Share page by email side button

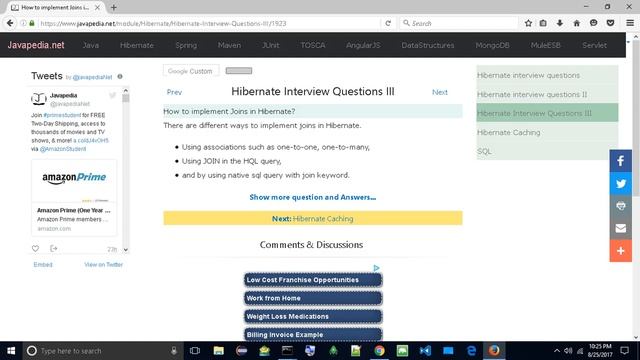620,228
